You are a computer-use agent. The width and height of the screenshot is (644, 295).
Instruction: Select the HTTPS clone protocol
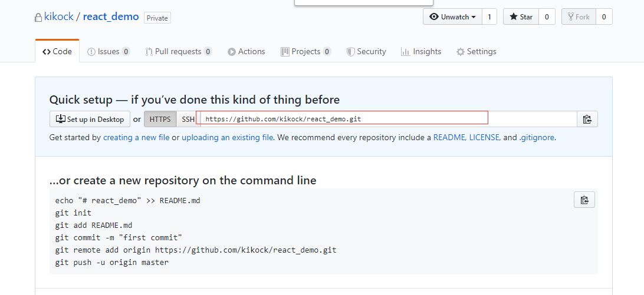coord(160,119)
